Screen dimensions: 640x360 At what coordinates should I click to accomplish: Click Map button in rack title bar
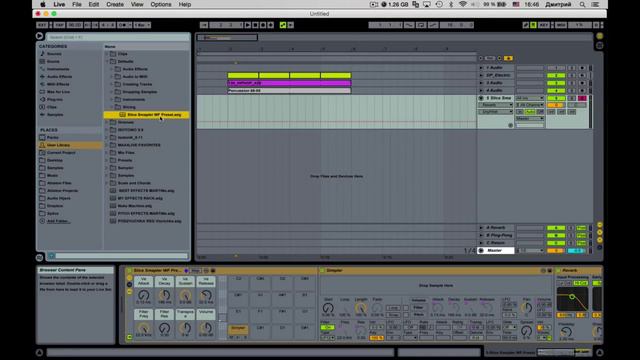point(196,270)
